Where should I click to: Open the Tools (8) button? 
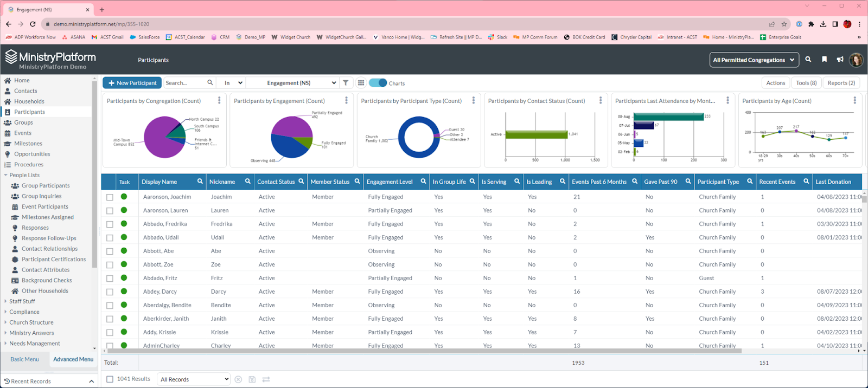coord(806,83)
